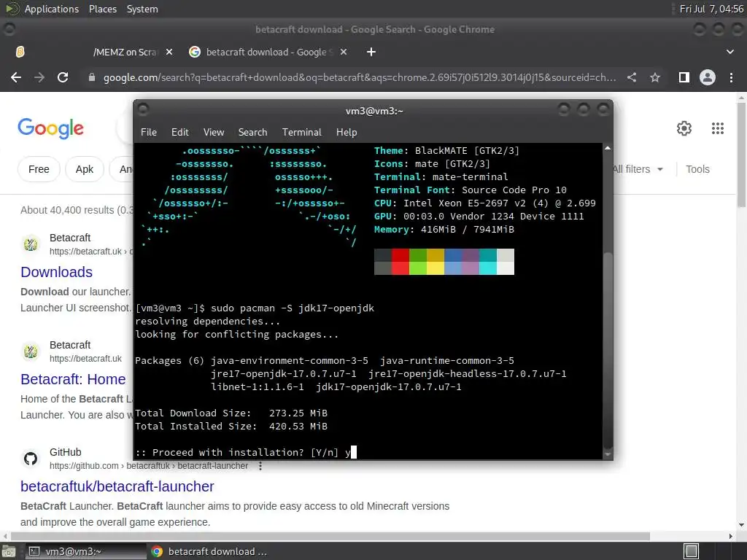This screenshot has width=747, height=560.
Task: Click Chrome window menu icon top-left
Action: [x=9, y=29]
